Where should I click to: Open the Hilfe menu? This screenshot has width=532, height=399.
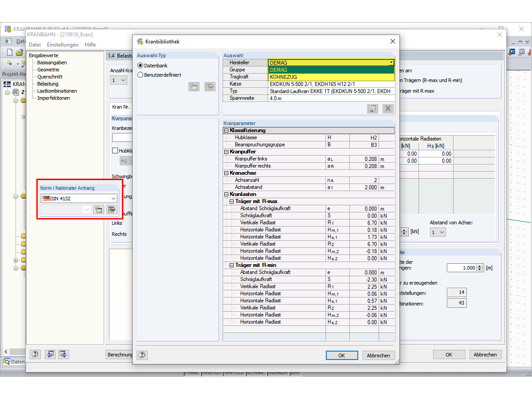click(90, 45)
